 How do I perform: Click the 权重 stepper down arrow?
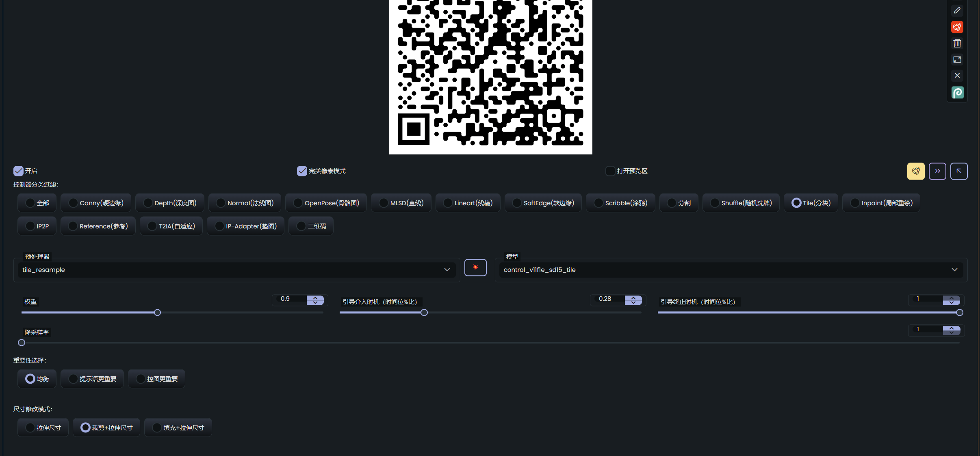point(315,302)
